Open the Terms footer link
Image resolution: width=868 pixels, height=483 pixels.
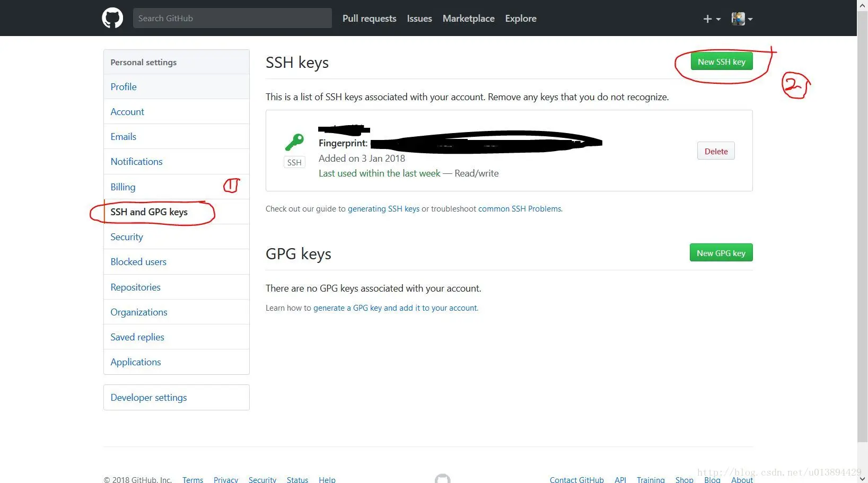192,479
